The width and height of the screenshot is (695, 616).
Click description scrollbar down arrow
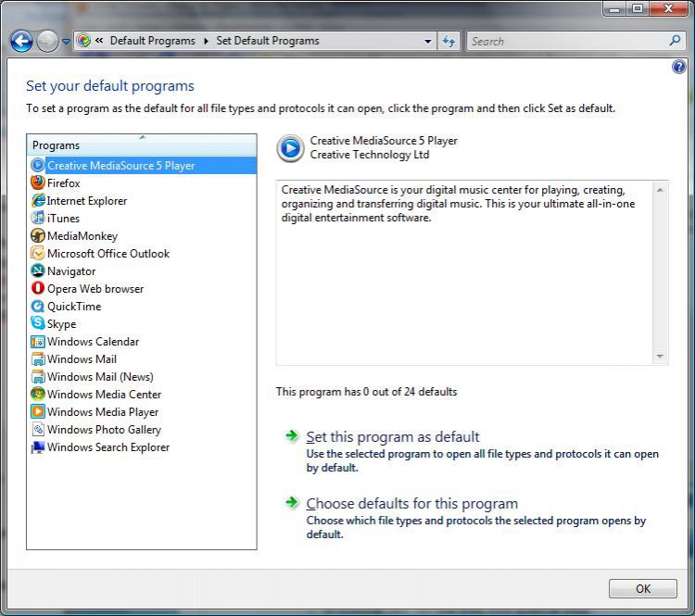point(660,357)
